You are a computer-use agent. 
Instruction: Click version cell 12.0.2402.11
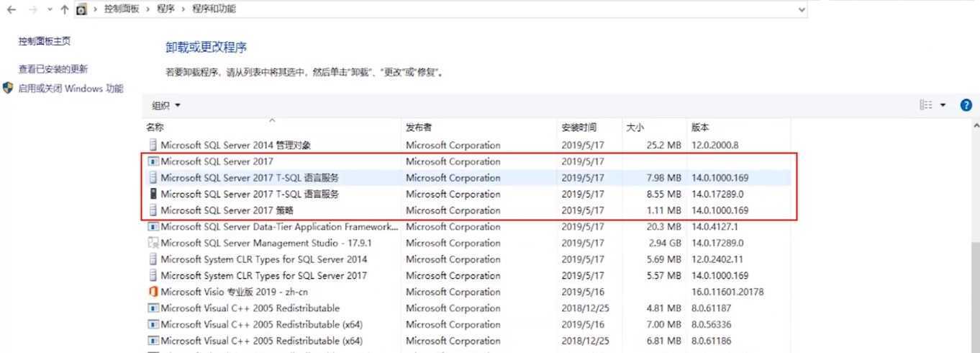tap(717, 259)
